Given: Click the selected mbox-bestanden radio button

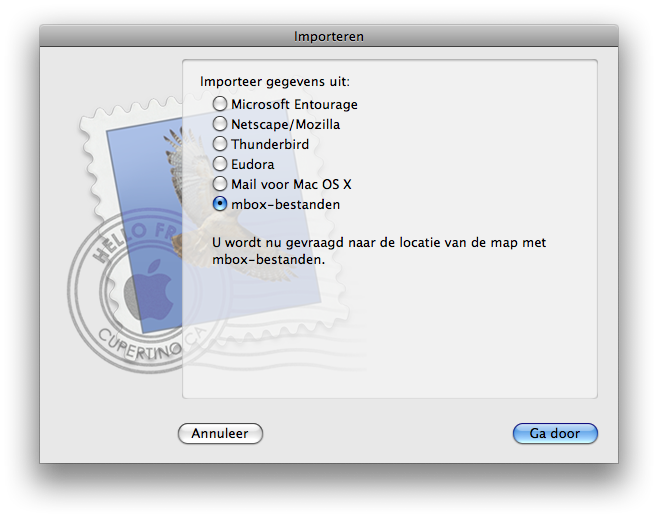Looking at the screenshot, I should click(220, 204).
